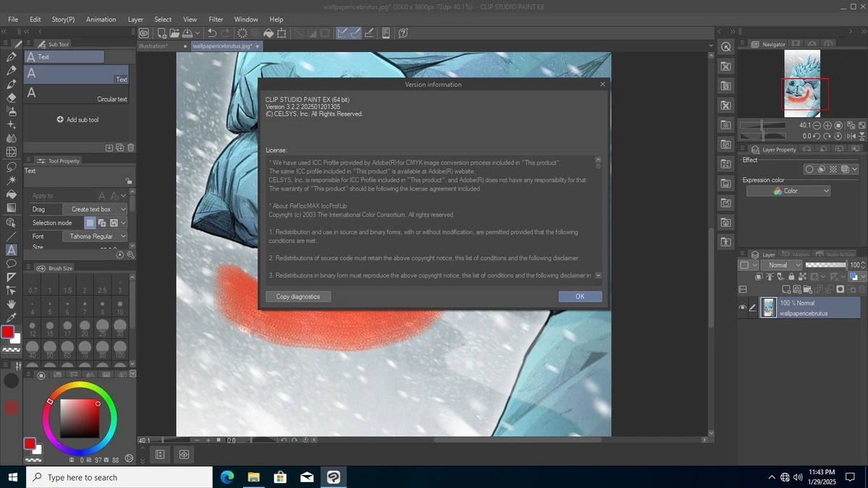
Task: Enable Border effect circle icon
Action: click(x=809, y=169)
